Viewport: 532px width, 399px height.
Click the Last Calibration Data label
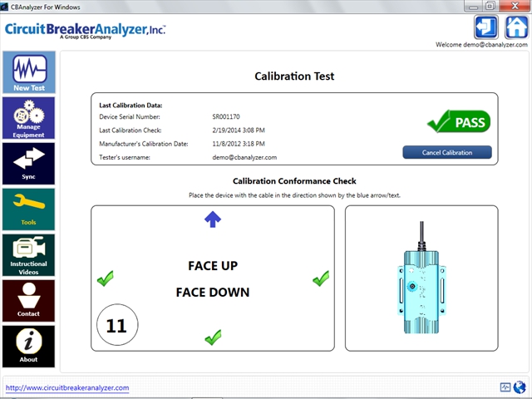tap(131, 106)
